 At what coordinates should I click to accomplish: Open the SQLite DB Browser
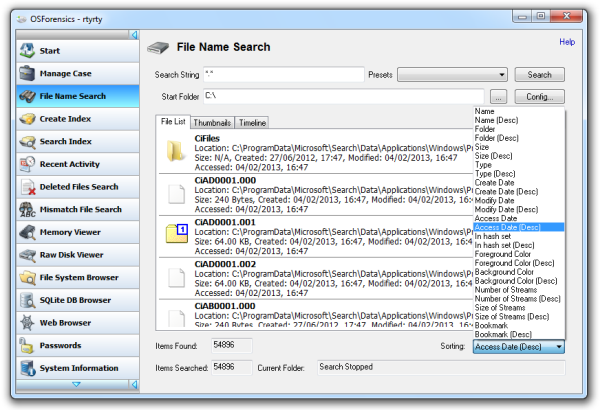(x=26, y=300)
